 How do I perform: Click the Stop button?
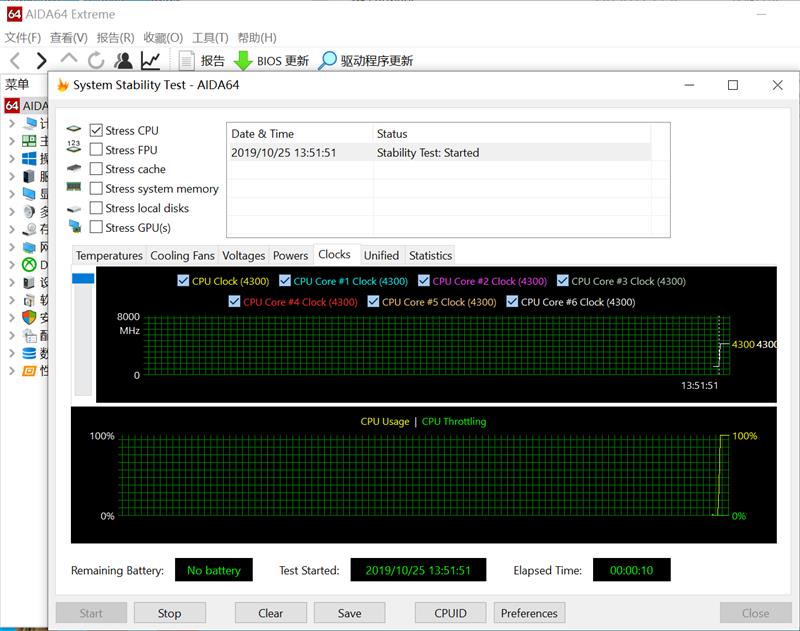(169, 613)
